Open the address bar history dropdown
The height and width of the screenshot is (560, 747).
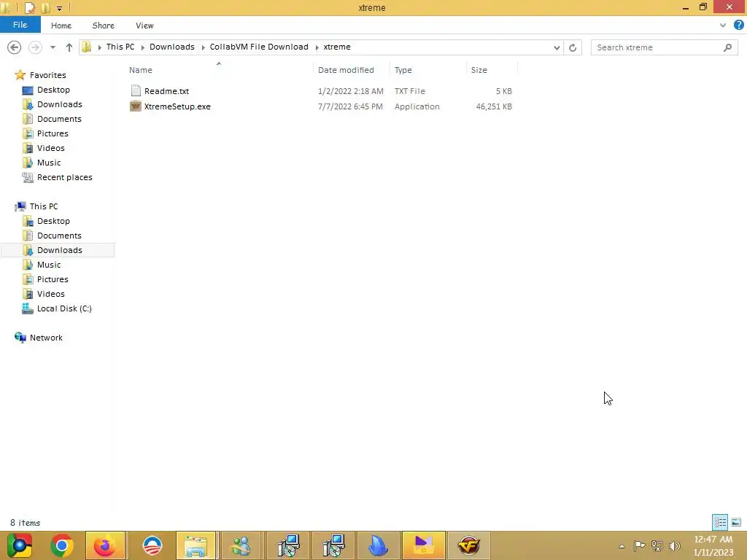tap(557, 47)
